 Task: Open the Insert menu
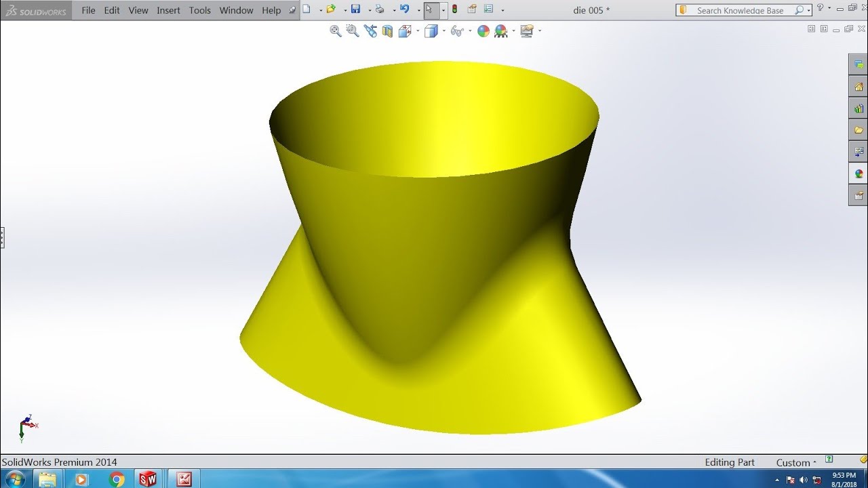168,10
